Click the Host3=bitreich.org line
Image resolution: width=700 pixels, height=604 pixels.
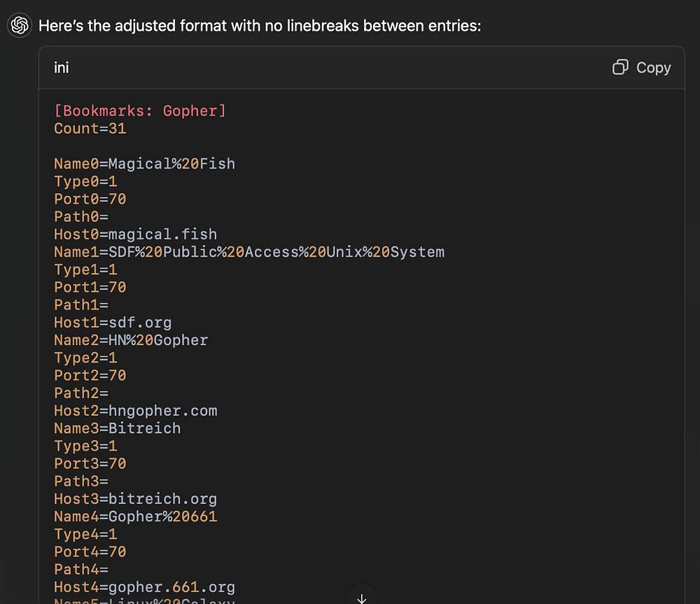click(x=136, y=498)
